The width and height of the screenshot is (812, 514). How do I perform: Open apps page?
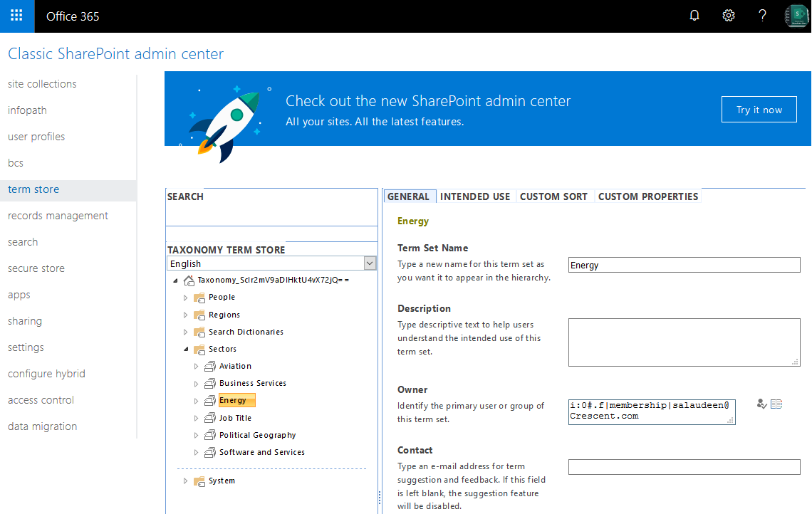click(19, 295)
